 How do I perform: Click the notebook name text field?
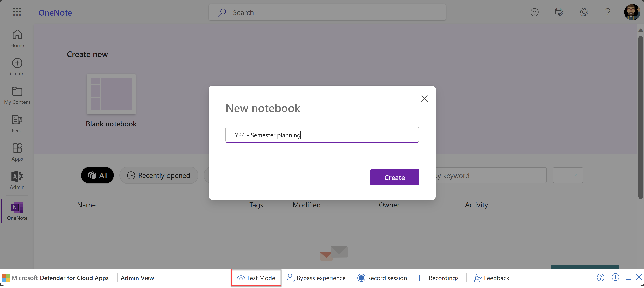click(x=322, y=135)
